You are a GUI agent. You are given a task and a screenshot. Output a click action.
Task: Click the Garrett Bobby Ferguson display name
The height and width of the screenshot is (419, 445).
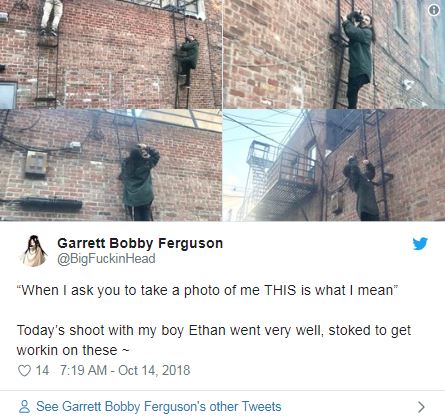coord(140,243)
